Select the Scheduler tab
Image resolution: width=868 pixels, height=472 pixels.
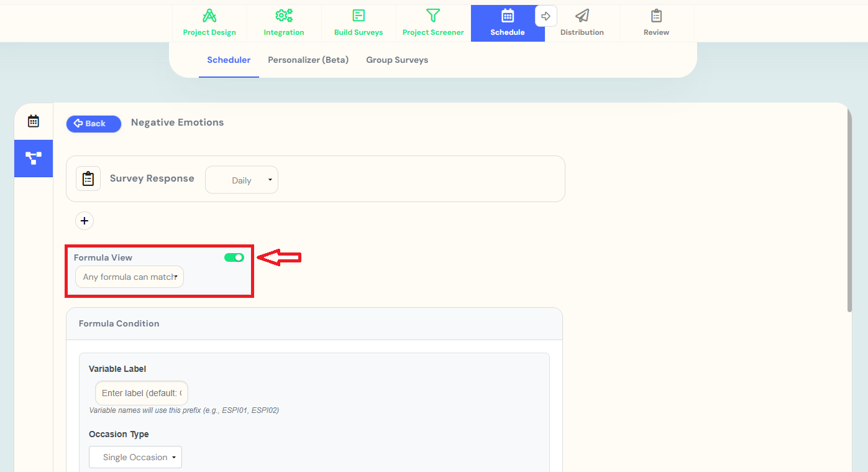click(229, 60)
